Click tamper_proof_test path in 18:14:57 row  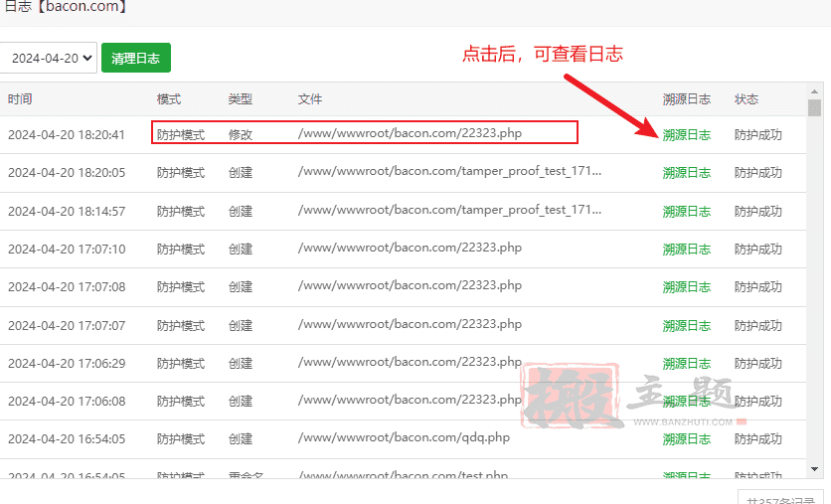[x=449, y=210]
